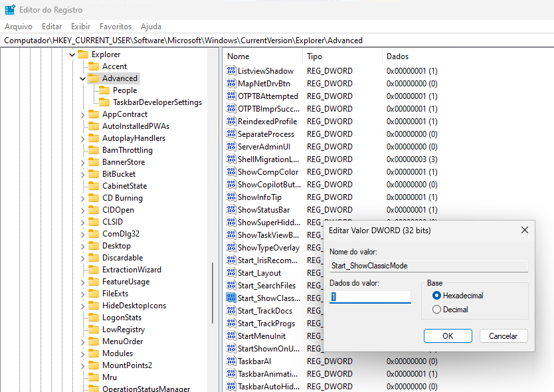Image resolution: width=554 pixels, height=392 pixels.
Task: Expand the AppContract key
Action: pos(82,114)
